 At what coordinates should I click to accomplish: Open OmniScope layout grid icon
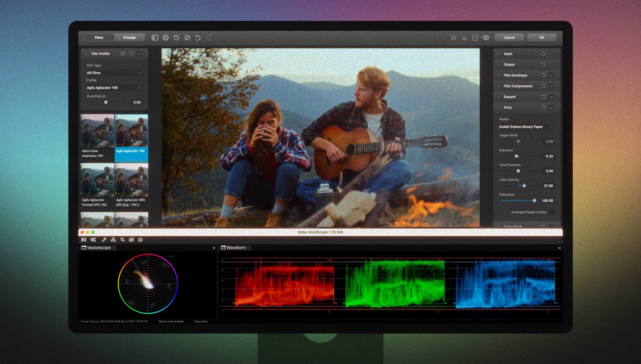[x=84, y=240]
